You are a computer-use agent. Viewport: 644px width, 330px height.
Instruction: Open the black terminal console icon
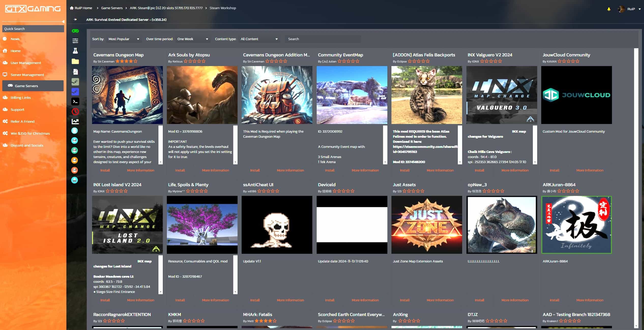pyautogui.click(x=75, y=102)
